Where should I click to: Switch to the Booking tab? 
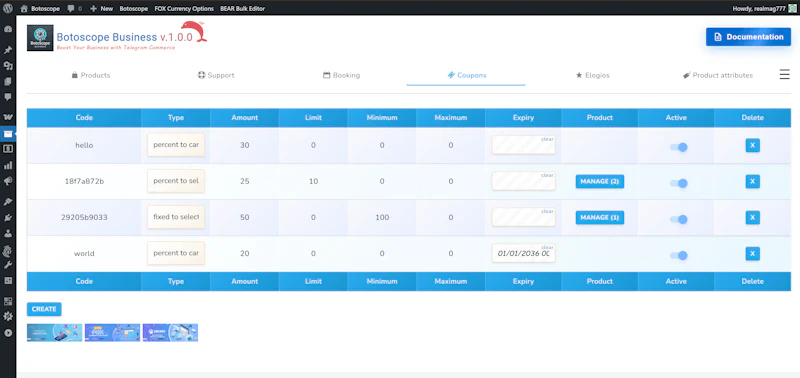point(341,75)
